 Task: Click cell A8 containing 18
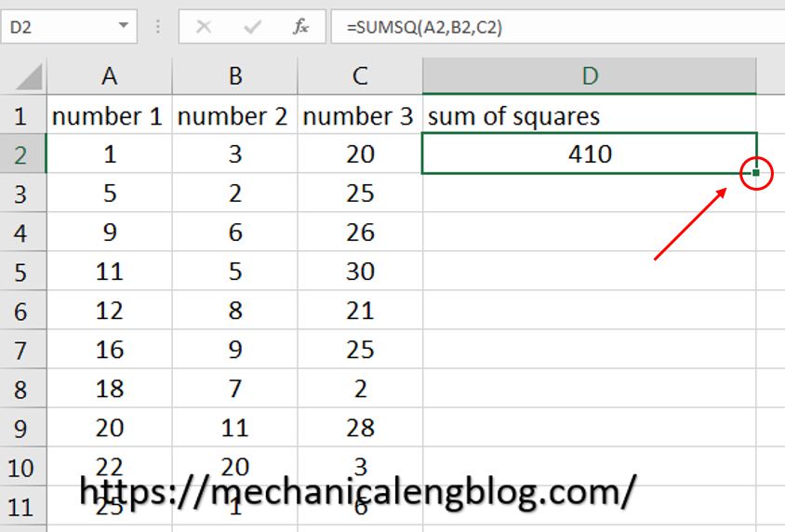110,389
